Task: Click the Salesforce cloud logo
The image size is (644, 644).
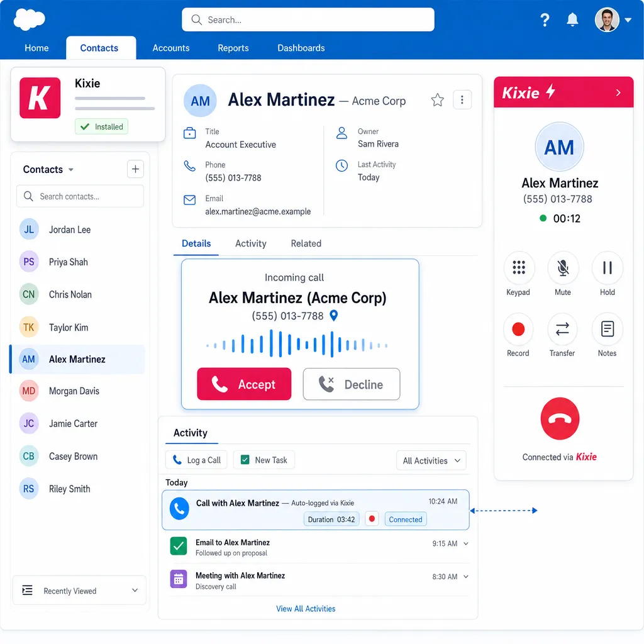Action: (x=29, y=19)
